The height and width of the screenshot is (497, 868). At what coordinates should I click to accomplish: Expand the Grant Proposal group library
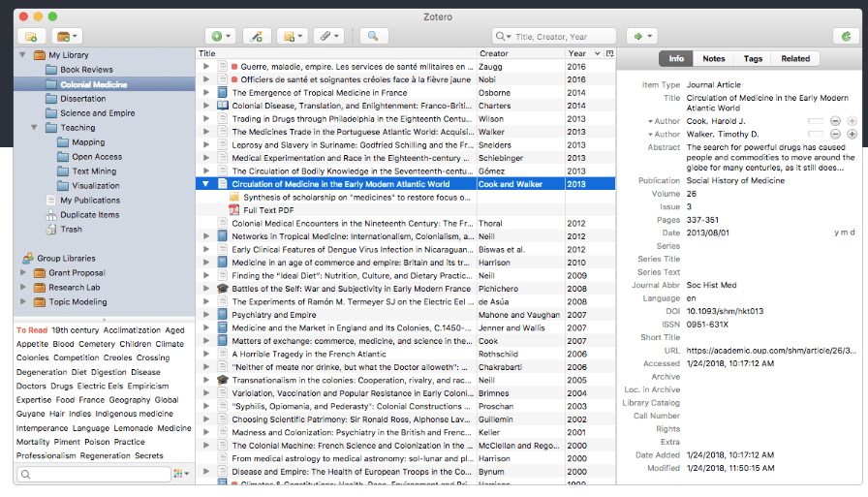pos(23,273)
